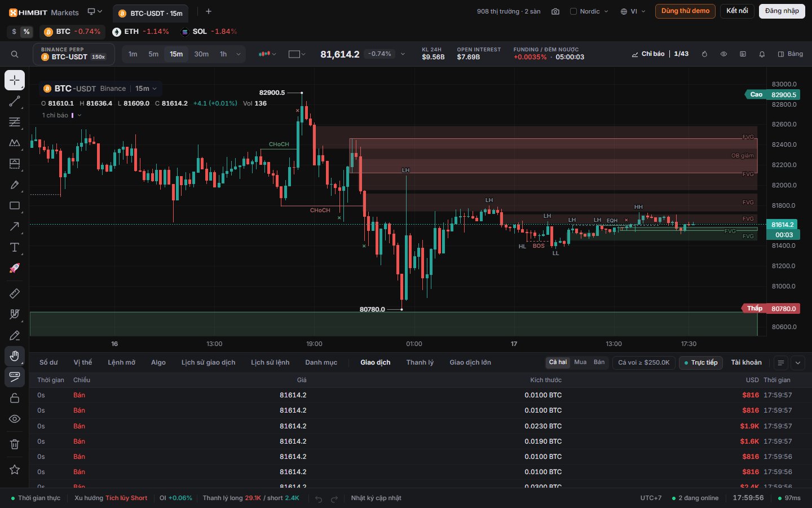The height and width of the screenshot is (508, 812).
Task: Toggle the Nordic theme checkbox
Action: click(x=573, y=11)
